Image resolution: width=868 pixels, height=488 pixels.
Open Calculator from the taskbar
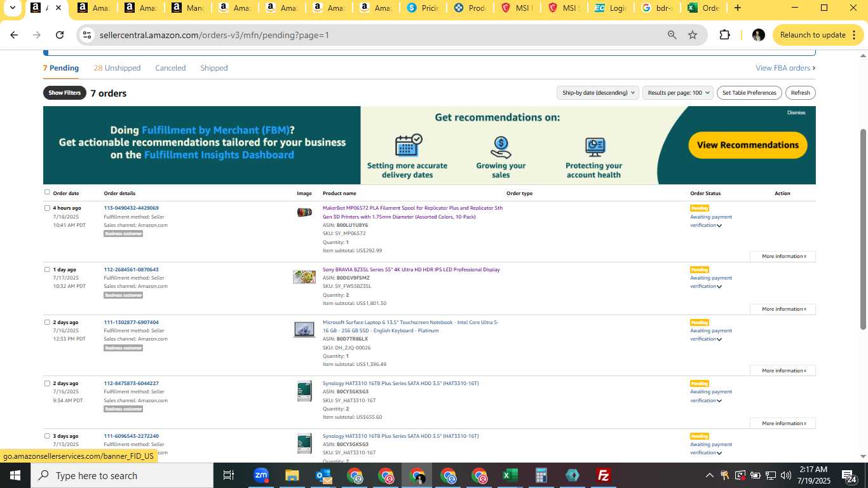pos(541,475)
